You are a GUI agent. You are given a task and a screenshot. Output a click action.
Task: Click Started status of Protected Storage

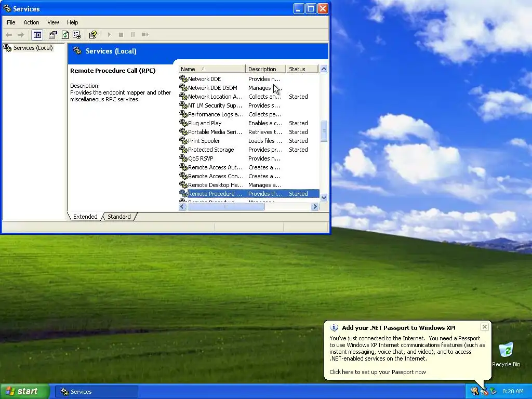(298, 149)
